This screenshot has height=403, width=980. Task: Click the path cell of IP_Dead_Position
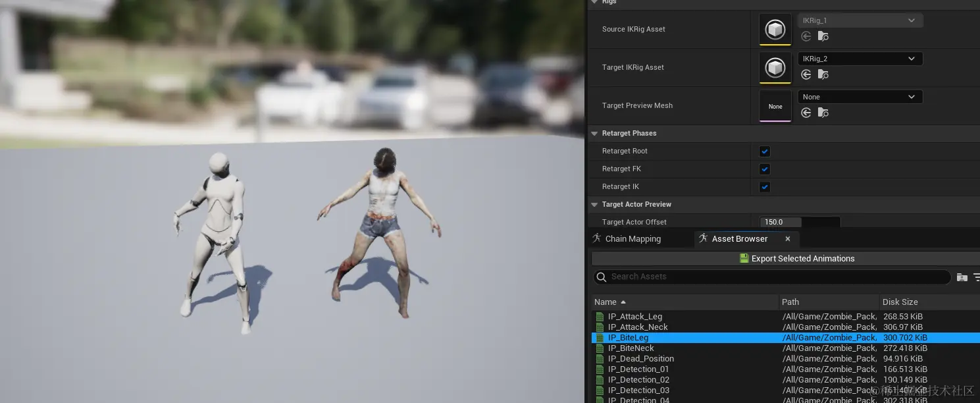pos(829,359)
